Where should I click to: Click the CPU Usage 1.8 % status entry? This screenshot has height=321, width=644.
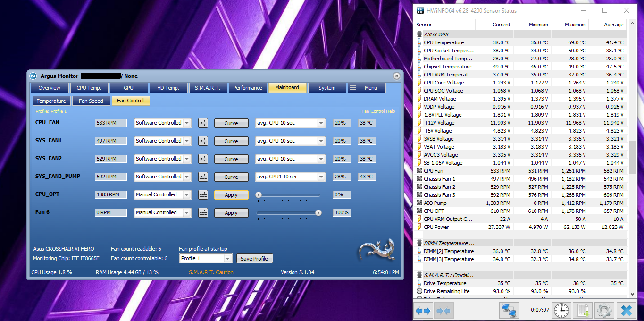pos(52,272)
